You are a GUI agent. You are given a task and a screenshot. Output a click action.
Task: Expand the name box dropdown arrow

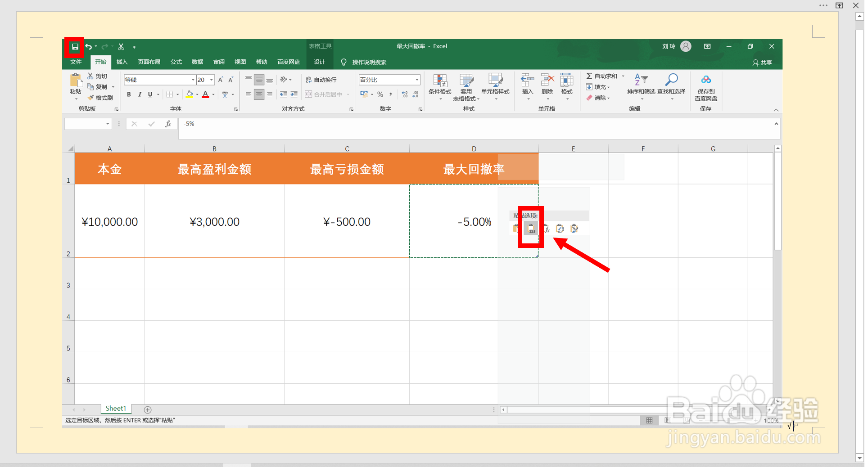click(108, 124)
